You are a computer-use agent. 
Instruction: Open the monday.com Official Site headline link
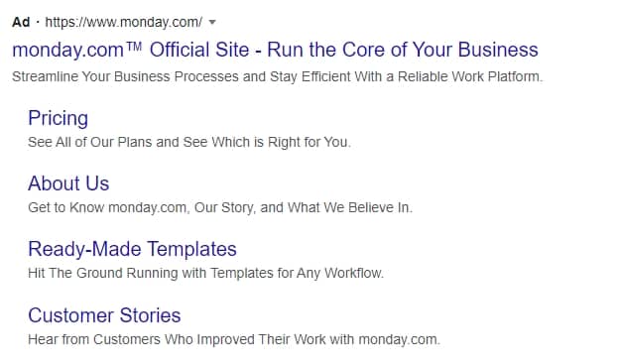click(x=275, y=51)
